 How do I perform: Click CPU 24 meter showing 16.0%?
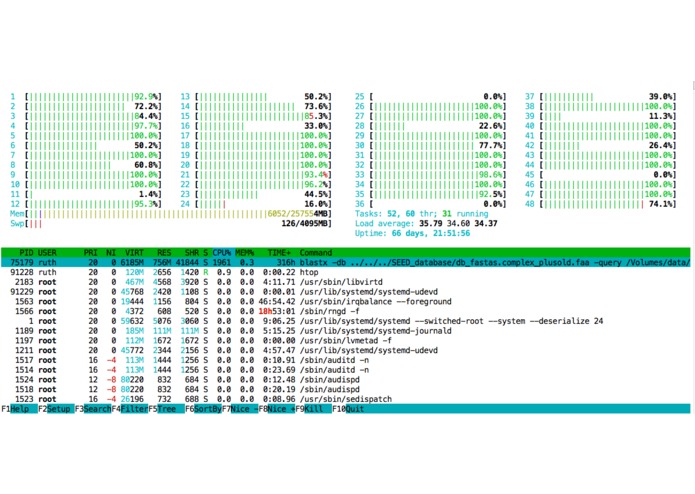coord(256,204)
